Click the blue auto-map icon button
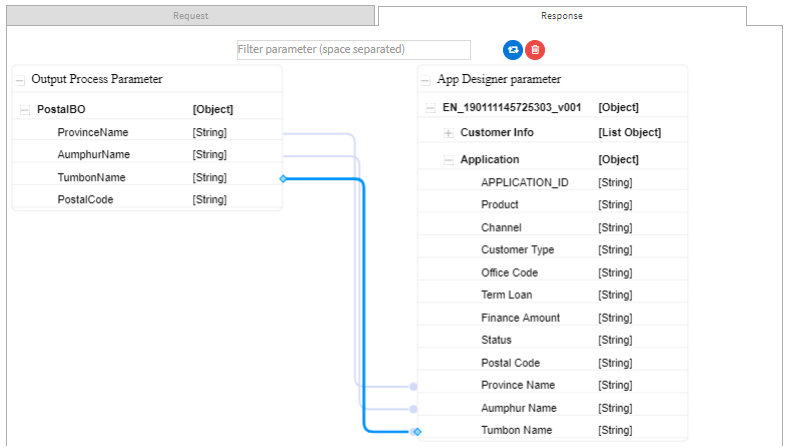 (513, 50)
